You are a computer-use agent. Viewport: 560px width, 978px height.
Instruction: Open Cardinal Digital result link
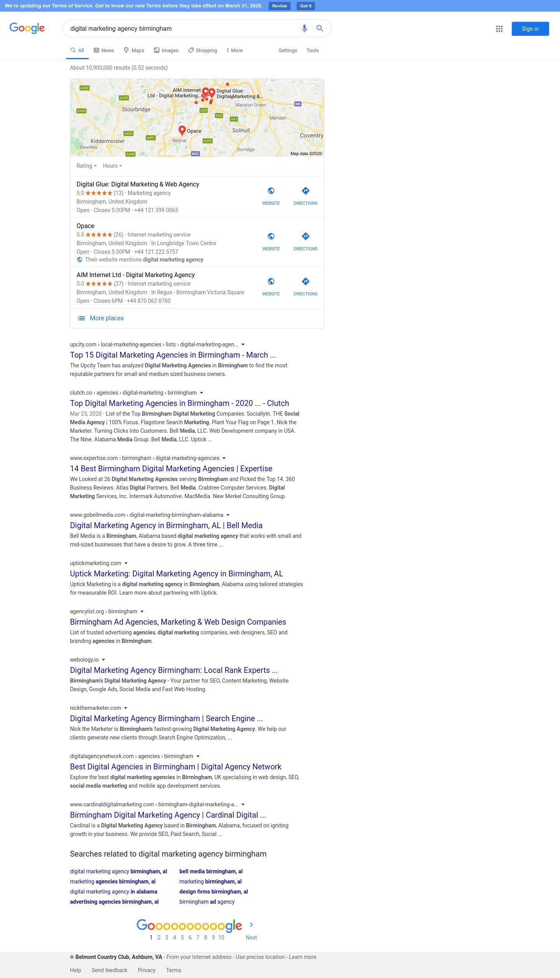pos(168,815)
